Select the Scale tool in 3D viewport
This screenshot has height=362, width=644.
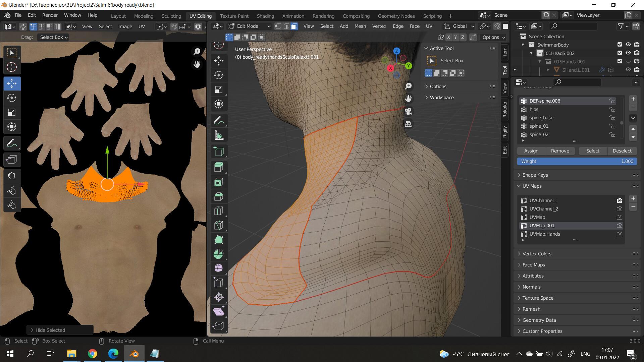coord(219,89)
